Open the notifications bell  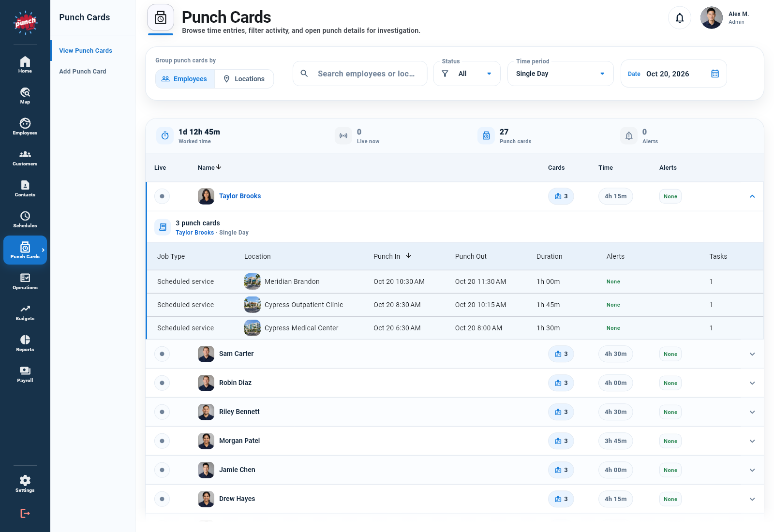(x=680, y=18)
